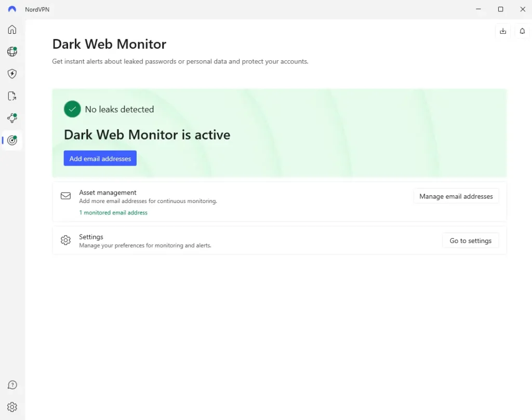
Task: Open the Home icon in sidebar
Action: click(12, 30)
